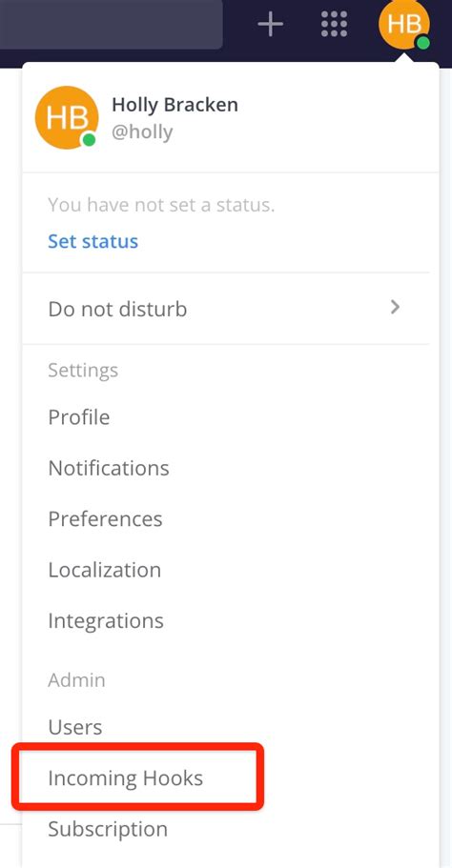Click the @holly username handle

point(142,132)
